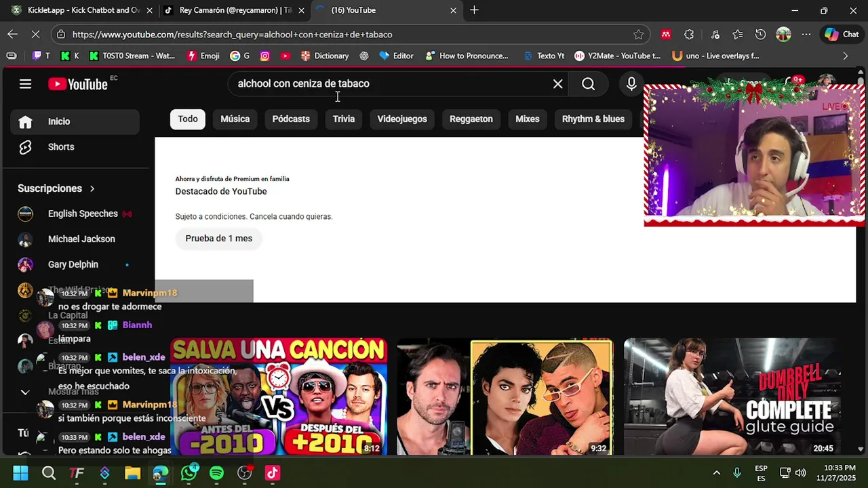Show more bookmarks chevron
The width and height of the screenshot is (868, 488).
click(x=845, y=56)
